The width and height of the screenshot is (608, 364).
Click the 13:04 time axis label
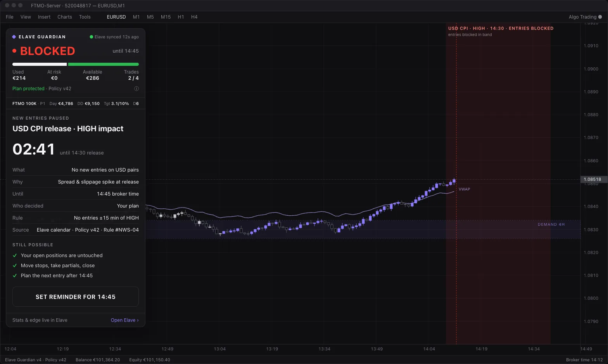click(220, 349)
